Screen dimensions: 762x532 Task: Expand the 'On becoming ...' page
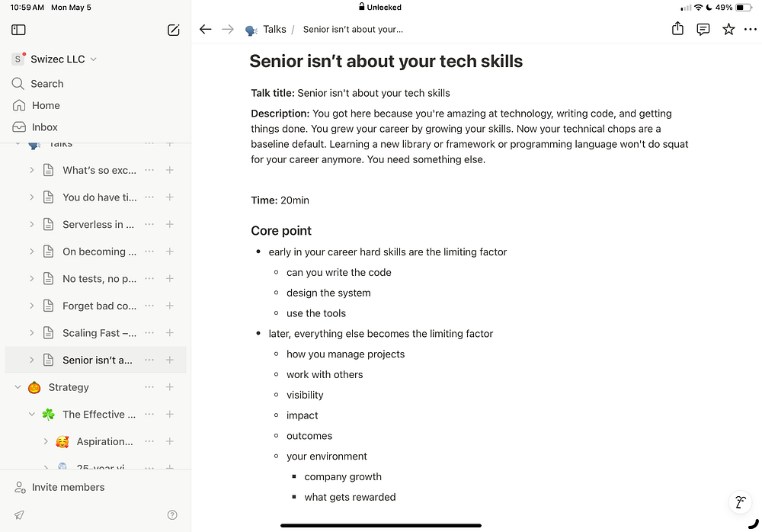point(31,252)
